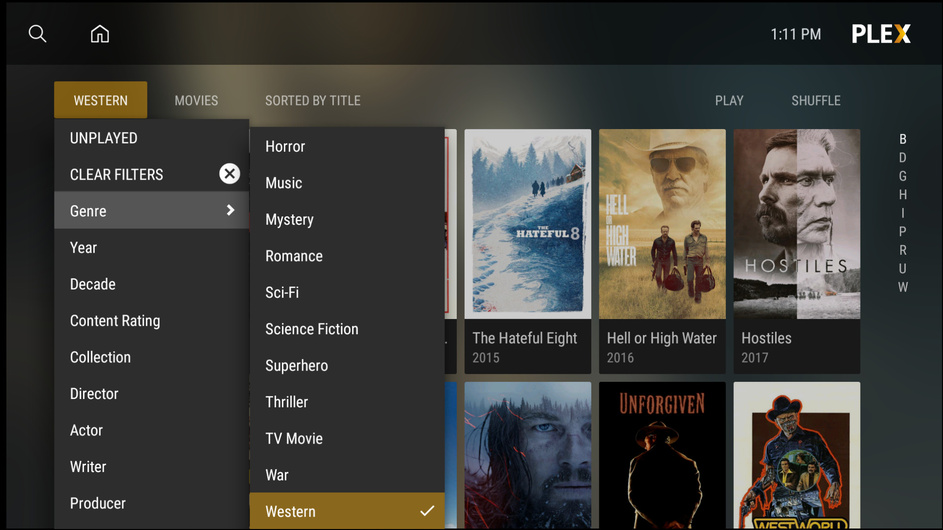Viewport: 943px width, 530px height.
Task: Open the Collection filter
Action: pos(152,357)
